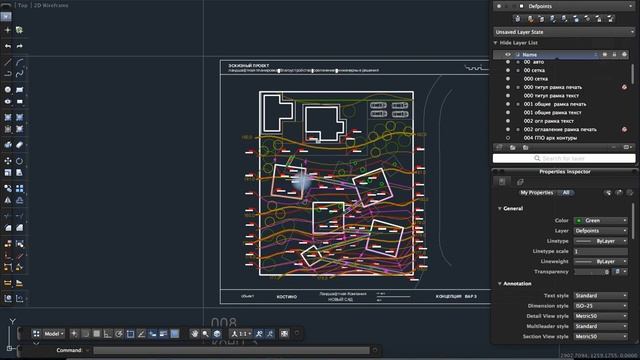Click the New Layer icon below layer list
Screen dimensions: 640x360
pyautogui.click(x=499, y=147)
